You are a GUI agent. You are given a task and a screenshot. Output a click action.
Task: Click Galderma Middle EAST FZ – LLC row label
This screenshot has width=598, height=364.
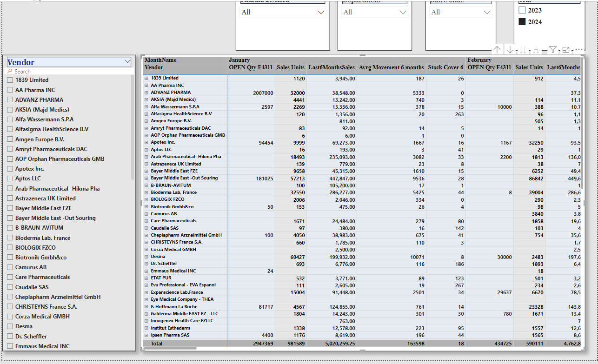pyautogui.click(x=184, y=314)
